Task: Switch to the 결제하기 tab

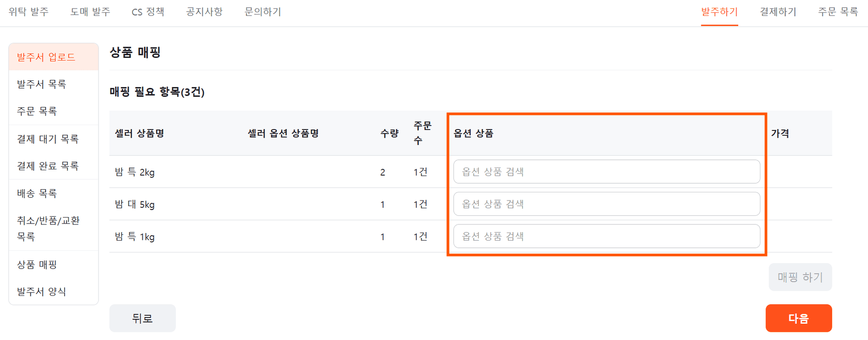Action: [778, 12]
